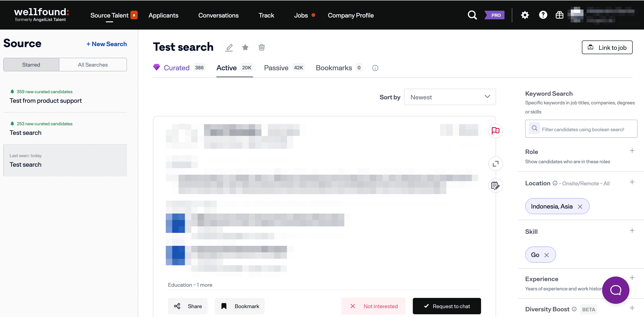Expand the Role filter section
644x317 pixels.
[x=632, y=151]
